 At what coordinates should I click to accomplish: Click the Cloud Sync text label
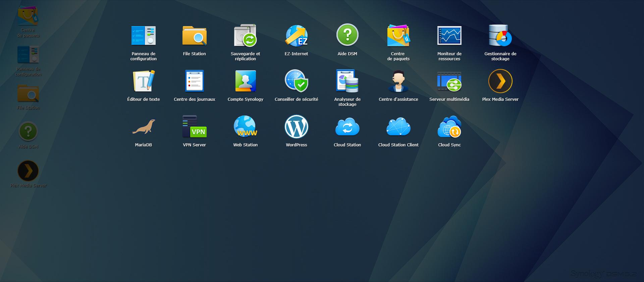tap(449, 145)
